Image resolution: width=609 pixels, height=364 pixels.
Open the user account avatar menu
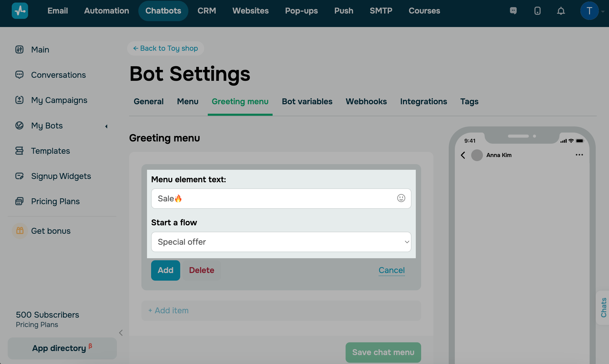click(589, 11)
